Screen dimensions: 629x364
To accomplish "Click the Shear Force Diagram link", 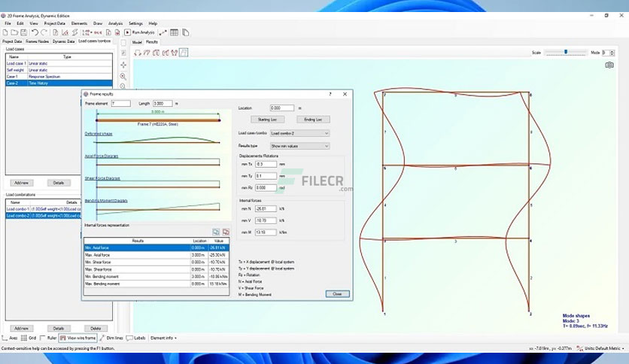I will (x=102, y=178).
